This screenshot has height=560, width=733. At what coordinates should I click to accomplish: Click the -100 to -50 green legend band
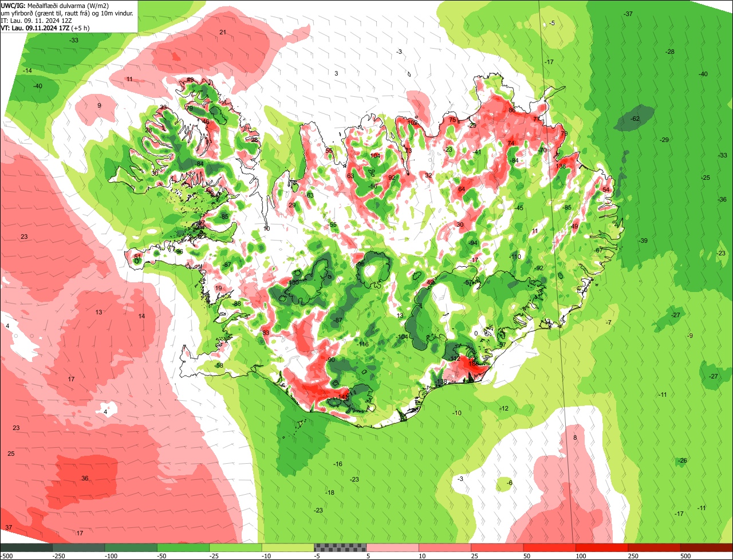pyautogui.click(x=131, y=547)
